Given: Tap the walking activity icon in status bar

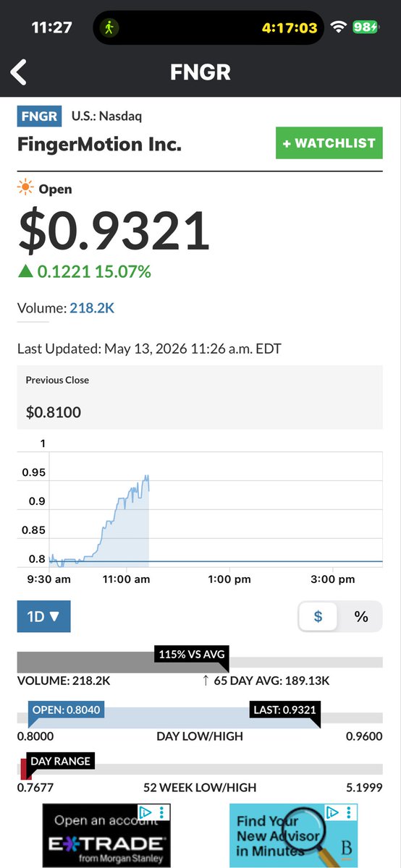Looking at the screenshot, I should 110,27.
